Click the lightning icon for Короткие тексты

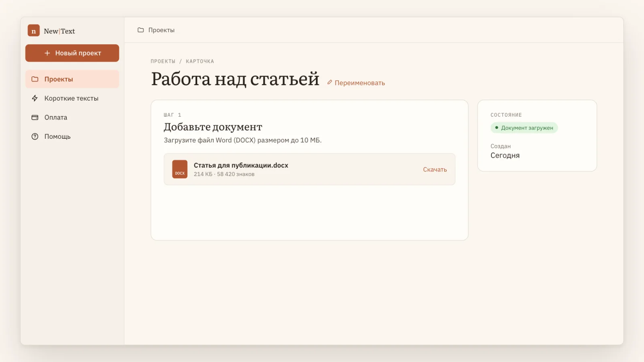coord(35,98)
